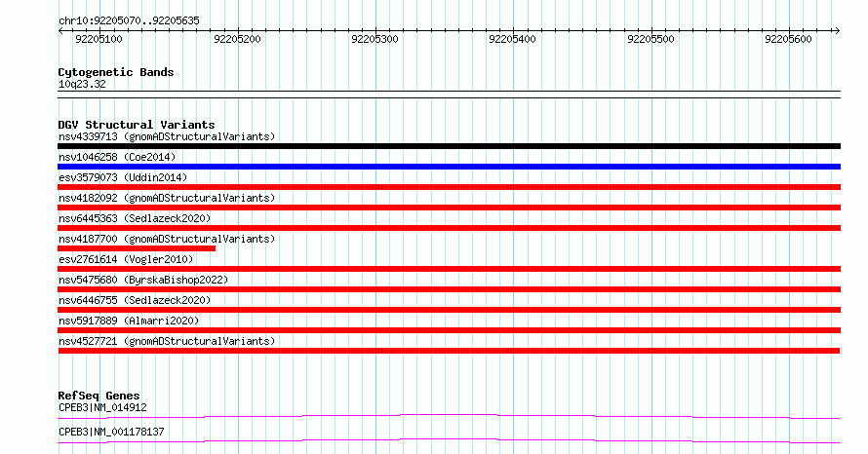
Task: Click ruler position 92205300
Action: tap(375, 39)
